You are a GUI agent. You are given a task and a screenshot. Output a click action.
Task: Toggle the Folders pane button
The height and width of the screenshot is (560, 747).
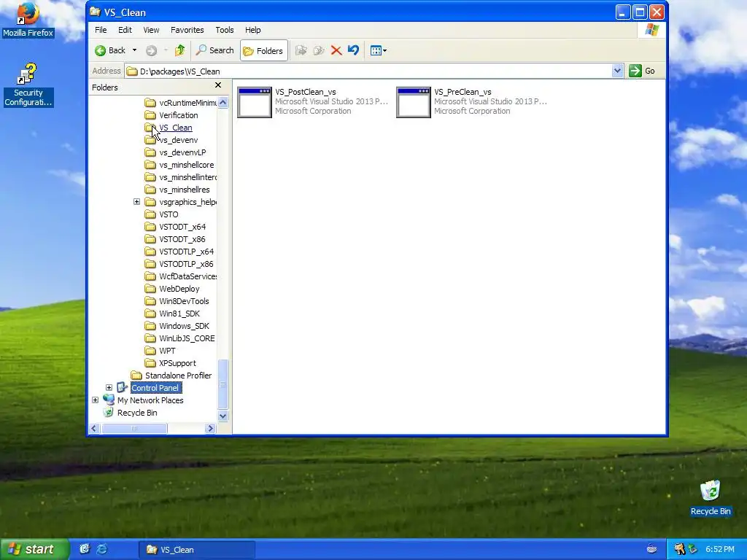[263, 50]
